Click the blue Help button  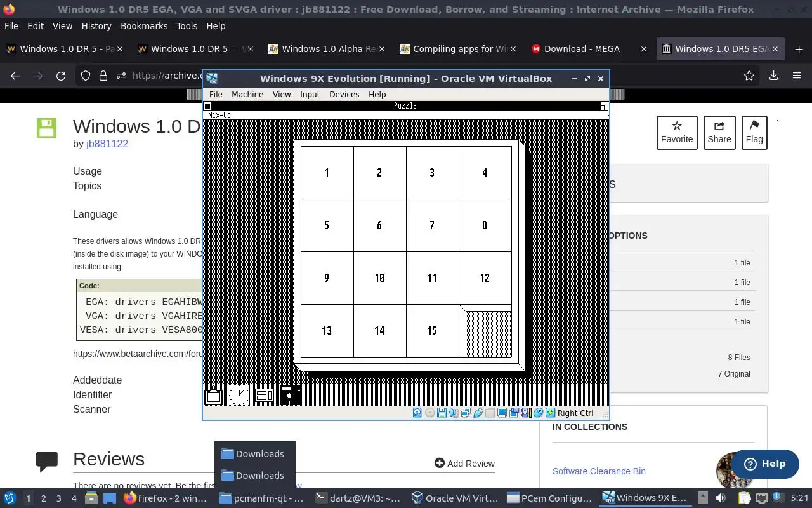tap(764, 464)
